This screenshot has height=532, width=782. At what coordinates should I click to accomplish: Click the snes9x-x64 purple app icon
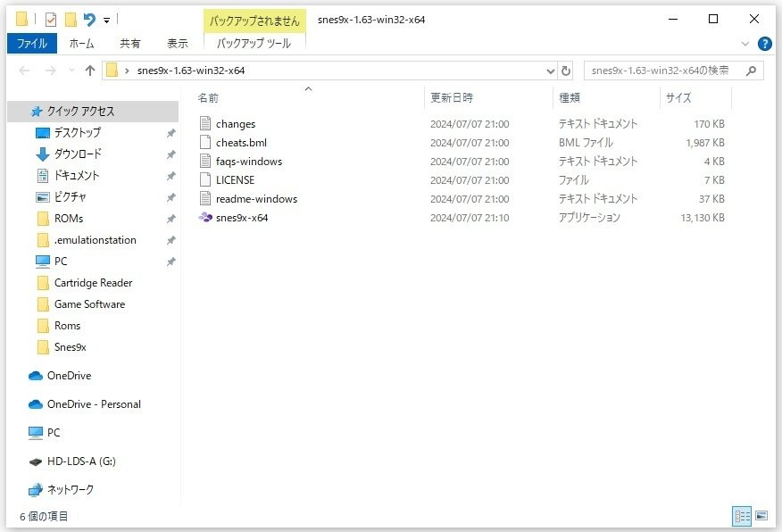pyautogui.click(x=205, y=218)
